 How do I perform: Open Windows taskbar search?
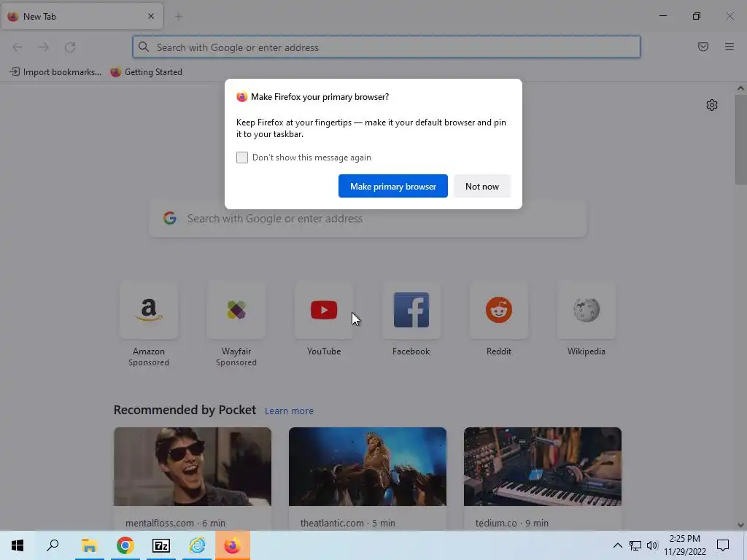click(53, 545)
